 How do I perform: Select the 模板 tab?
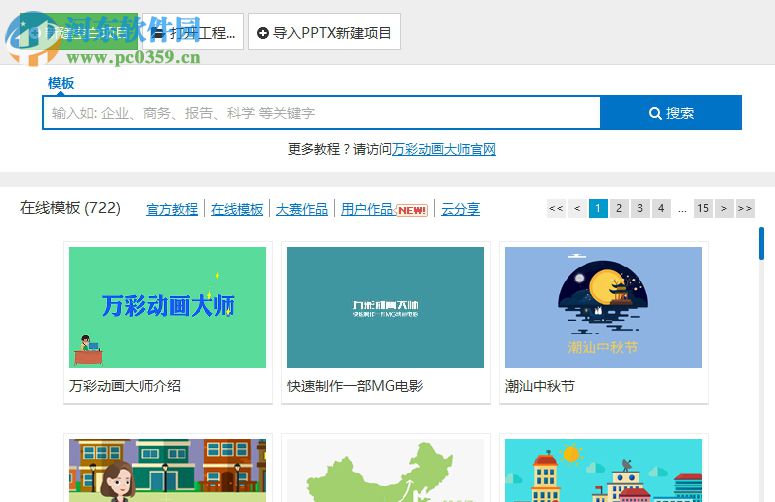point(61,83)
